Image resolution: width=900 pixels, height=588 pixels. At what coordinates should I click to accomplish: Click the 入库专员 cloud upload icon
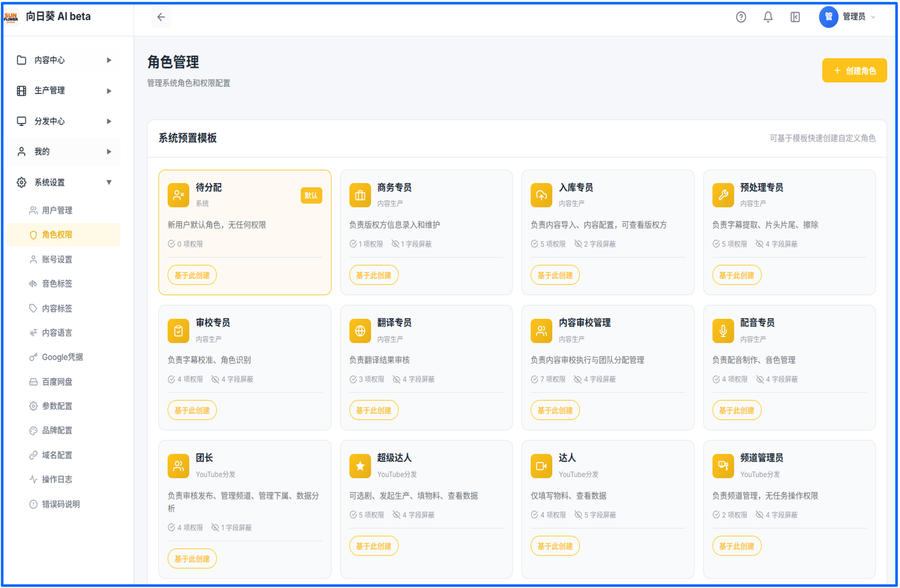[542, 195]
